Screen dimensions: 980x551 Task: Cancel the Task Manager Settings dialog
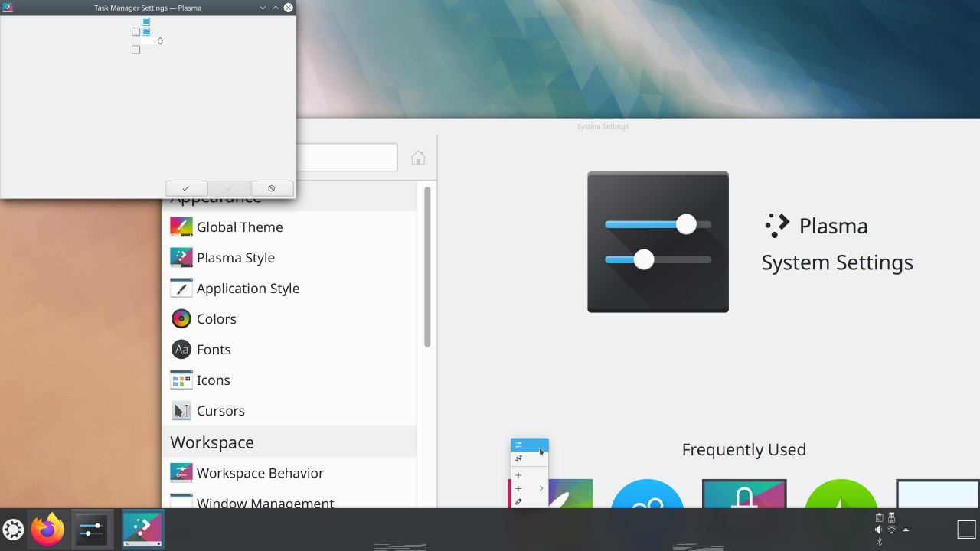pos(272,188)
